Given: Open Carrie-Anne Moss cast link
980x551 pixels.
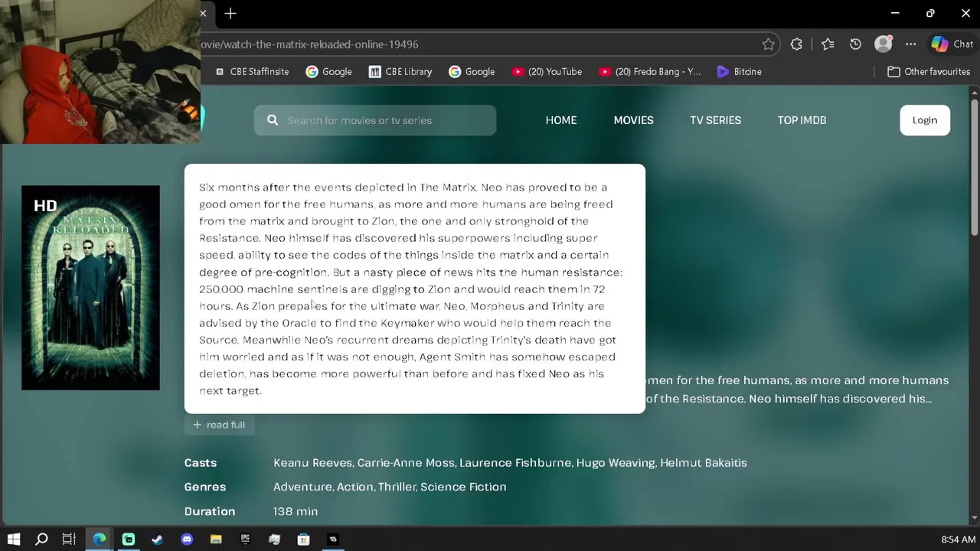Looking at the screenshot, I should (x=406, y=462).
